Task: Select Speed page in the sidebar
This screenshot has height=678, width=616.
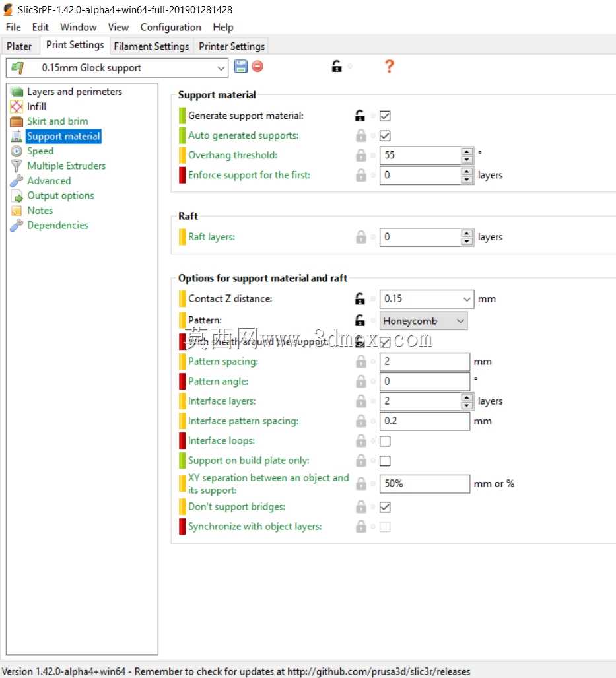Action: [x=40, y=151]
